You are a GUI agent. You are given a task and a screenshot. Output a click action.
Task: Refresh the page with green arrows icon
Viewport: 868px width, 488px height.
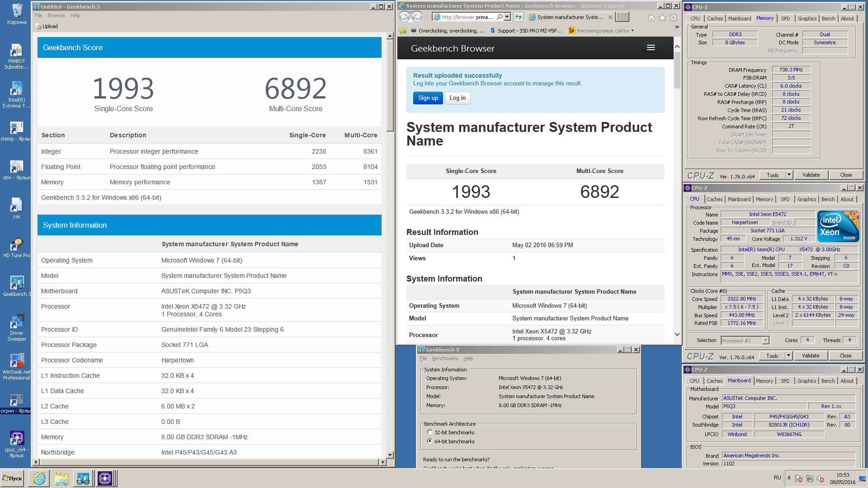(519, 17)
